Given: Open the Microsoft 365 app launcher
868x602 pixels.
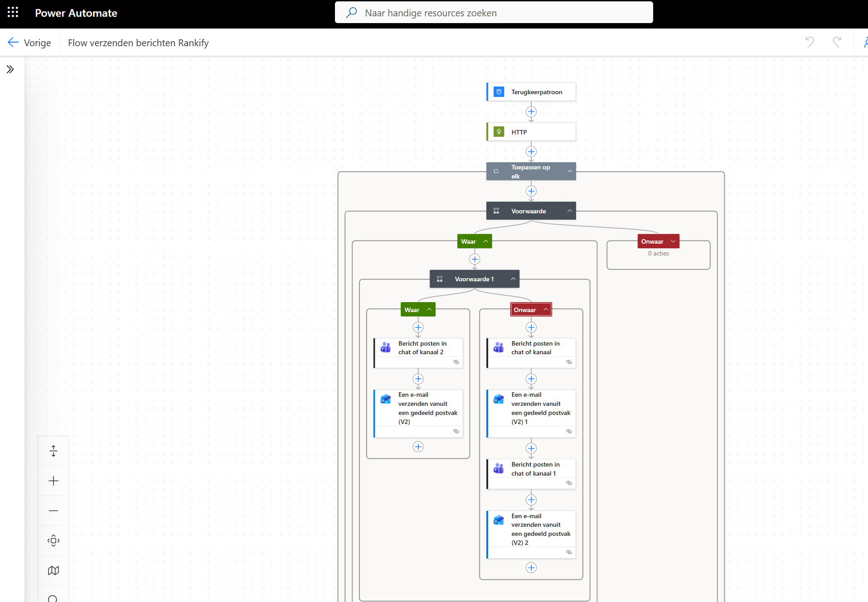Looking at the screenshot, I should click(12, 12).
